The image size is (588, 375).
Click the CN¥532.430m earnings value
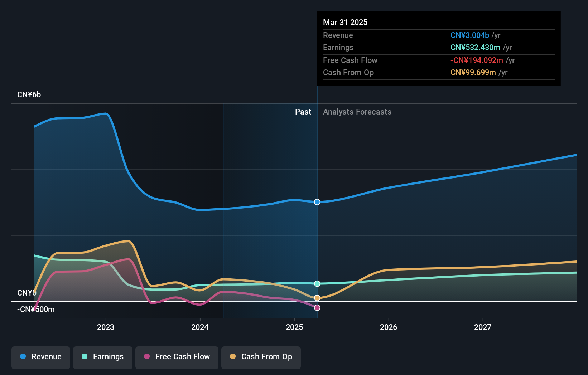click(475, 48)
